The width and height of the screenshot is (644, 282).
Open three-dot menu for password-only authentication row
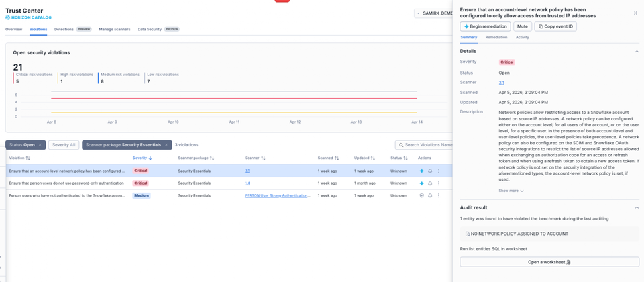[438, 183]
